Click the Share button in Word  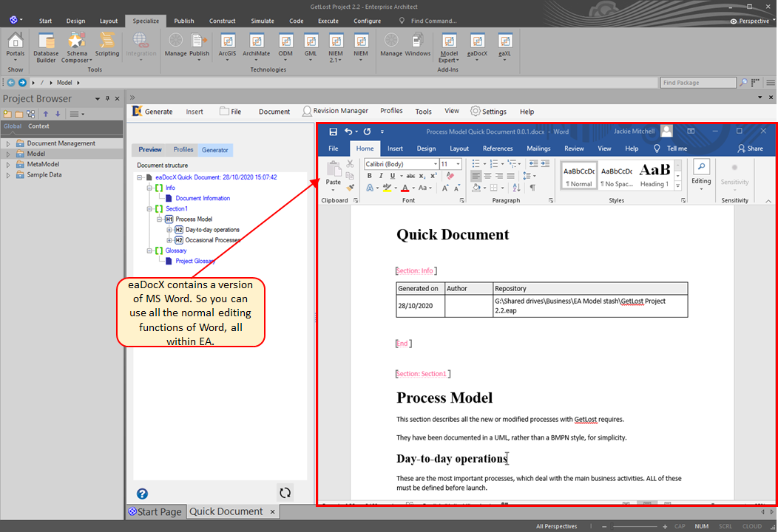pyautogui.click(x=750, y=149)
